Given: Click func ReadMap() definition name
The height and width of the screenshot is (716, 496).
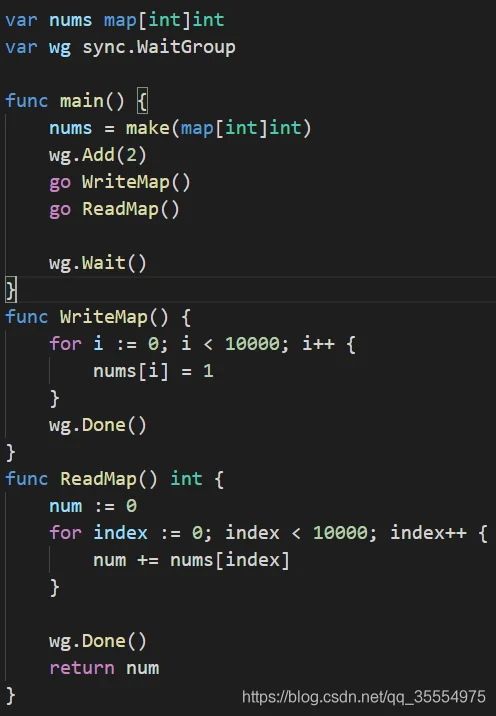Looking at the screenshot, I should pyautogui.click(x=98, y=479).
